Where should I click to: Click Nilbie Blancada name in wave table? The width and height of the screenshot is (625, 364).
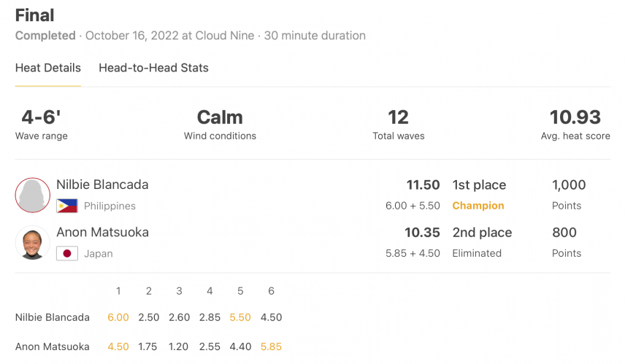53,317
